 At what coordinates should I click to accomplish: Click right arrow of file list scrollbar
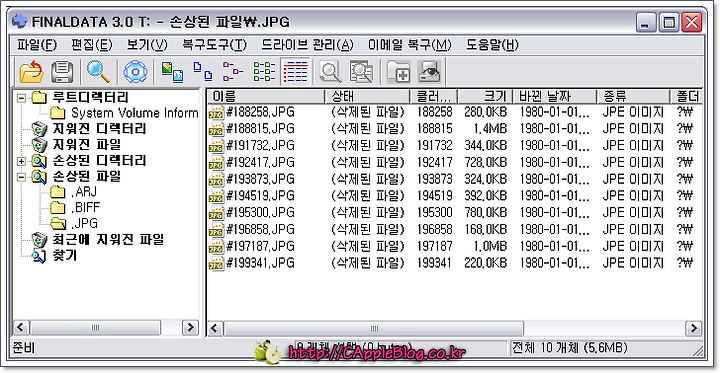[x=693, y=328]
